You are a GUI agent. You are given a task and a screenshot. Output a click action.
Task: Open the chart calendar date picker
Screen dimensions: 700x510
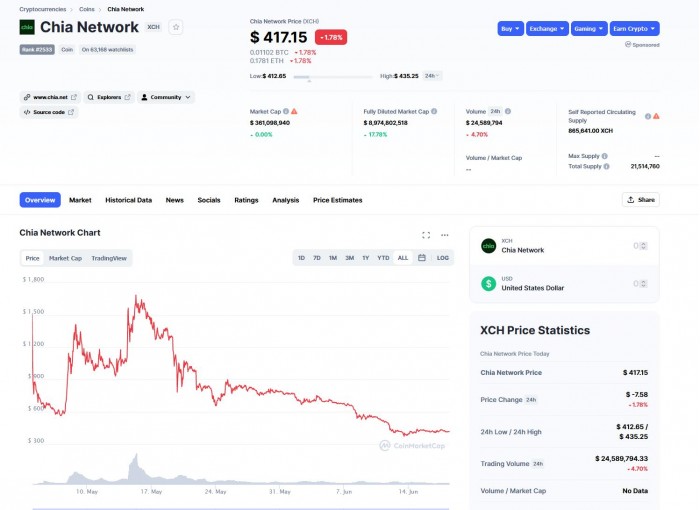[422, 258]
